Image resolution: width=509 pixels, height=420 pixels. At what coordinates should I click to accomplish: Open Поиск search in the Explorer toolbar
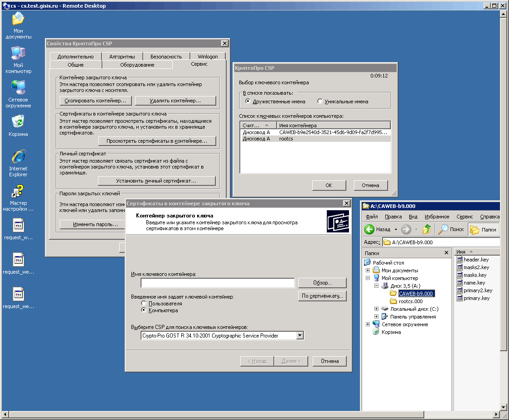(x=451, y=229)
